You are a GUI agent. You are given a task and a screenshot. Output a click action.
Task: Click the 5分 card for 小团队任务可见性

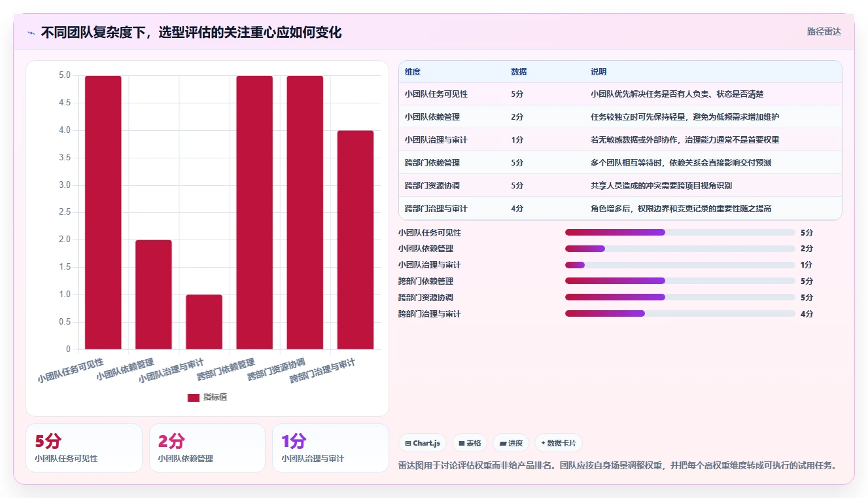point(84,448)
